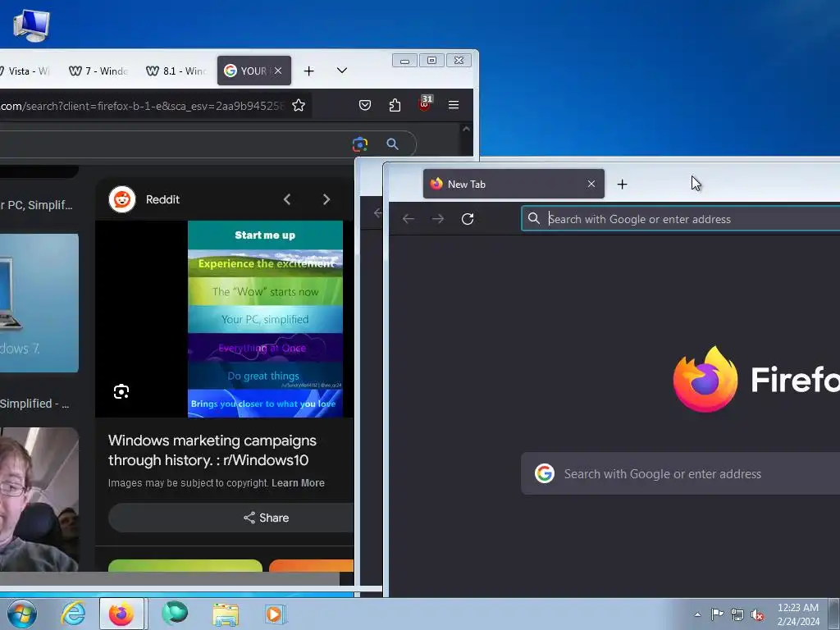Open Action Center flag icon
Viewport: 840px width, 630px height.
tap(717, 614)
